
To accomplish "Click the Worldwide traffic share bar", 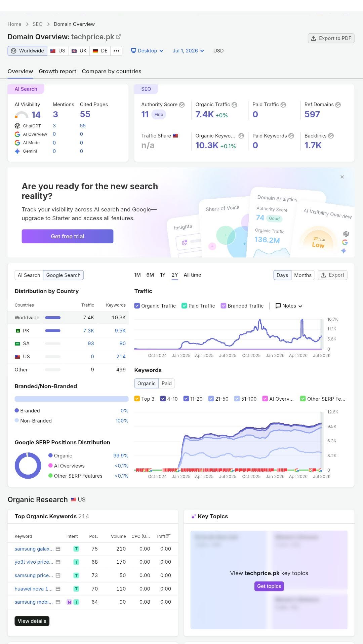I will pyautogui.click(x=53, y=318).
